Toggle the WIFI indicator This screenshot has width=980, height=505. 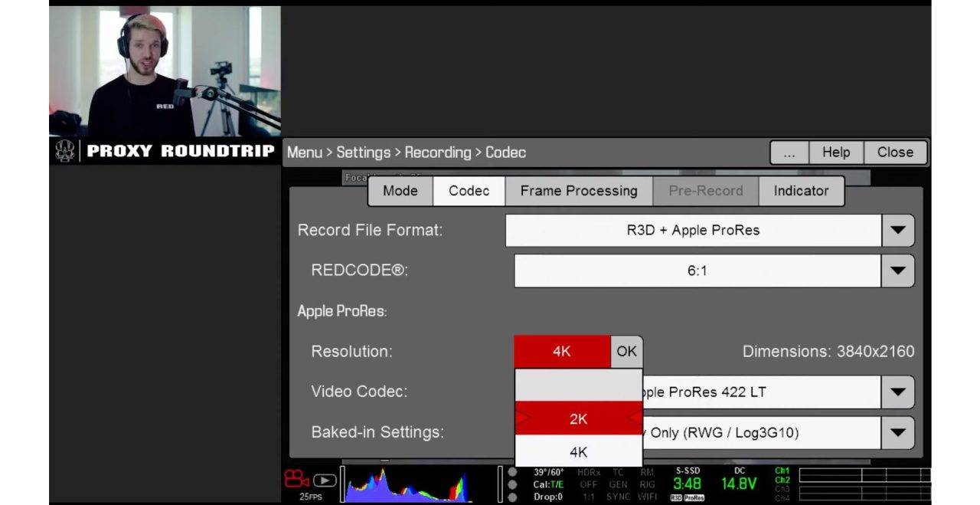point(647,497)
